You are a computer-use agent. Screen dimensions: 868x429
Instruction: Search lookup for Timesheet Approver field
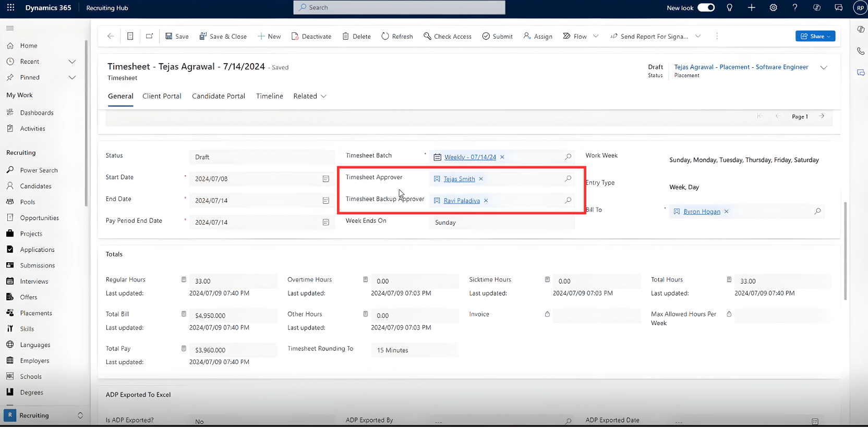coord(568,179)
